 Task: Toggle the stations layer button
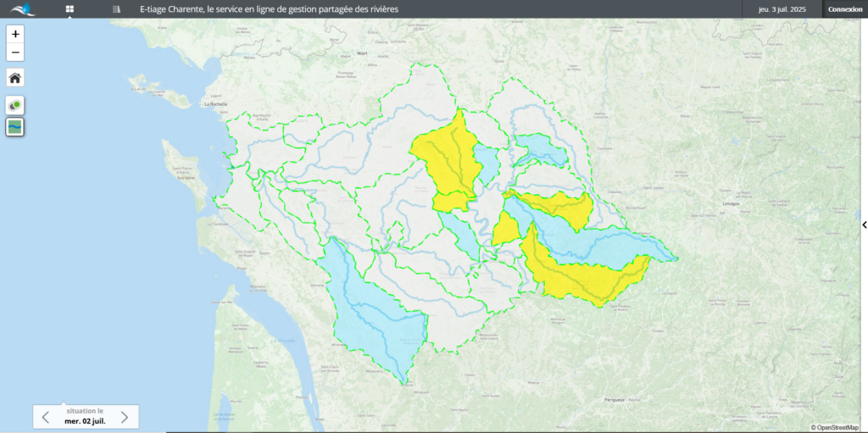coord(15,105)
